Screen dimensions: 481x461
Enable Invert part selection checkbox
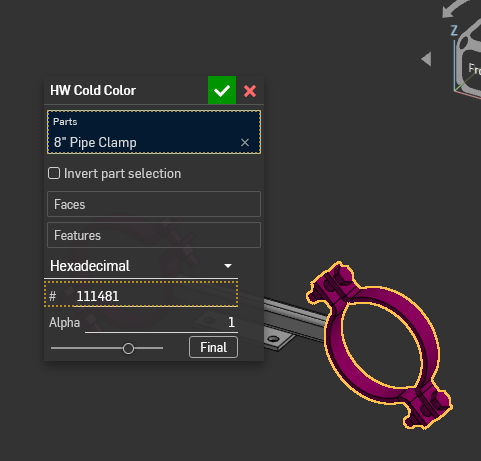click(54, 173)
